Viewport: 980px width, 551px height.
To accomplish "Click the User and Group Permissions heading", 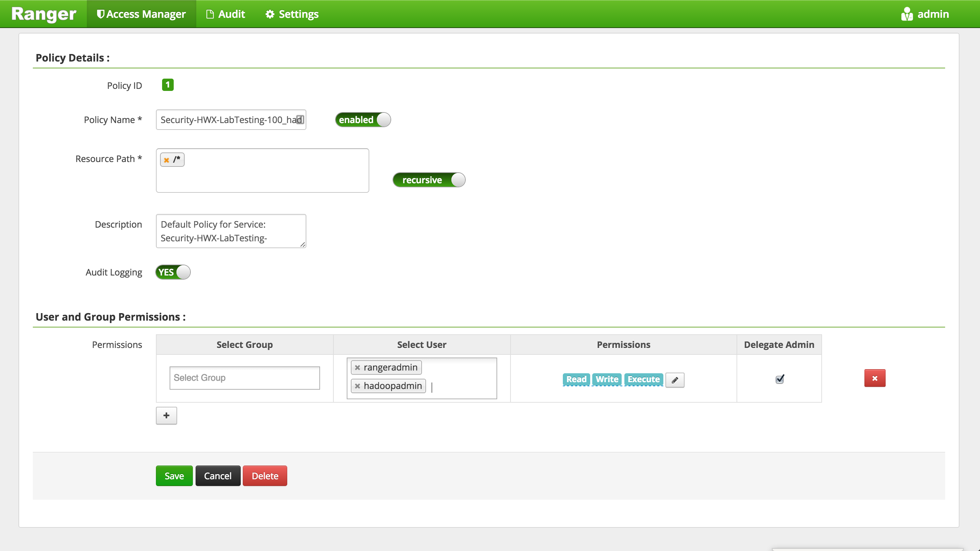I will coord(111,317).
